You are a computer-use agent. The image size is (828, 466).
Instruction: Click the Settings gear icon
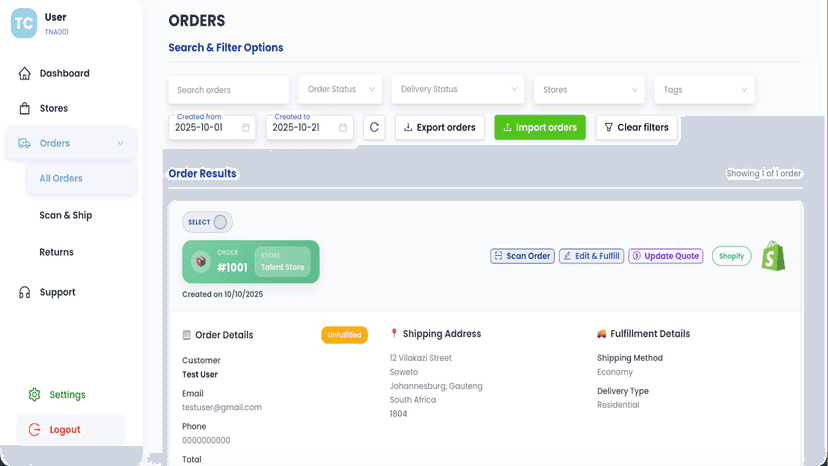click(x=34, y=395)
